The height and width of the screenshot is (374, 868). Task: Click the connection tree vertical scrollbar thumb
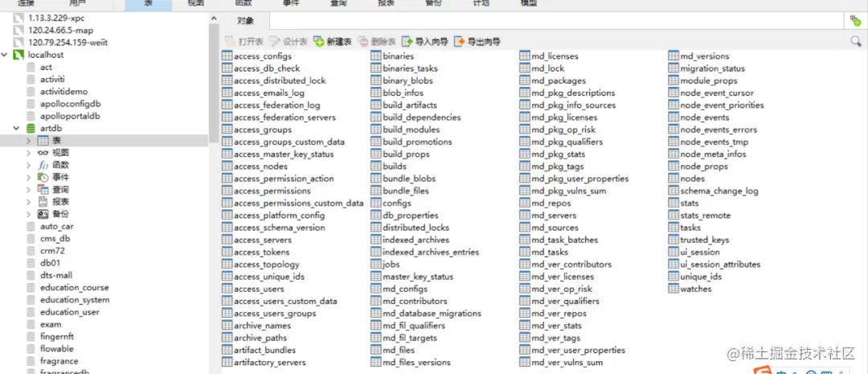[x=215, y=83]
